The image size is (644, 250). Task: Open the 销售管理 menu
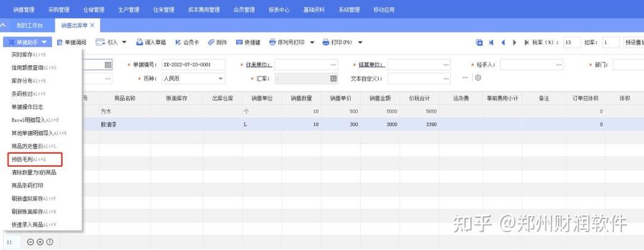pos(24,9)
